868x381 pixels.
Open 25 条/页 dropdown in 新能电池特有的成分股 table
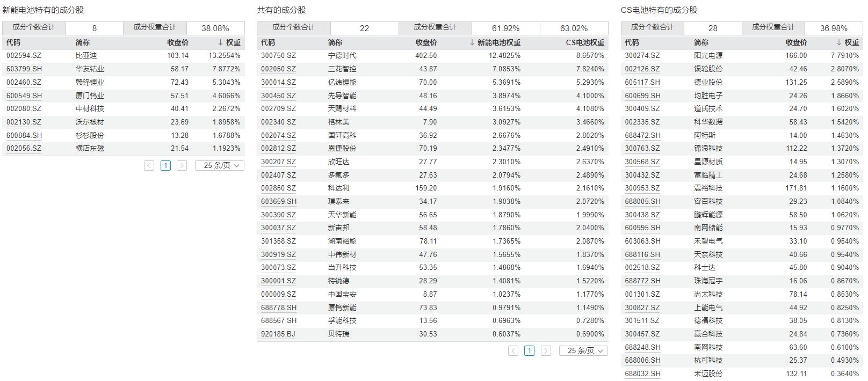(220, 166)
